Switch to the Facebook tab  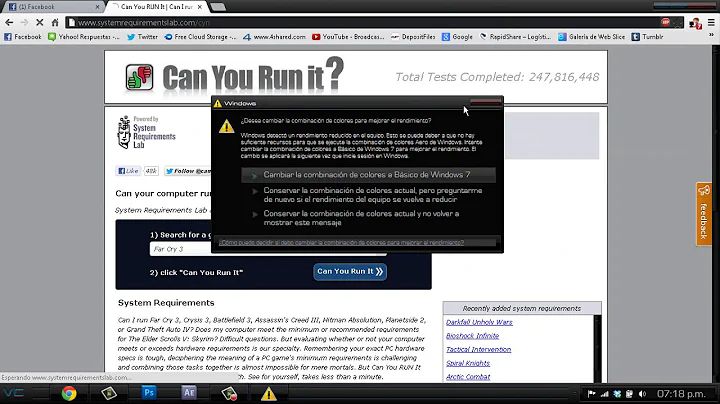tap(51, 7)
